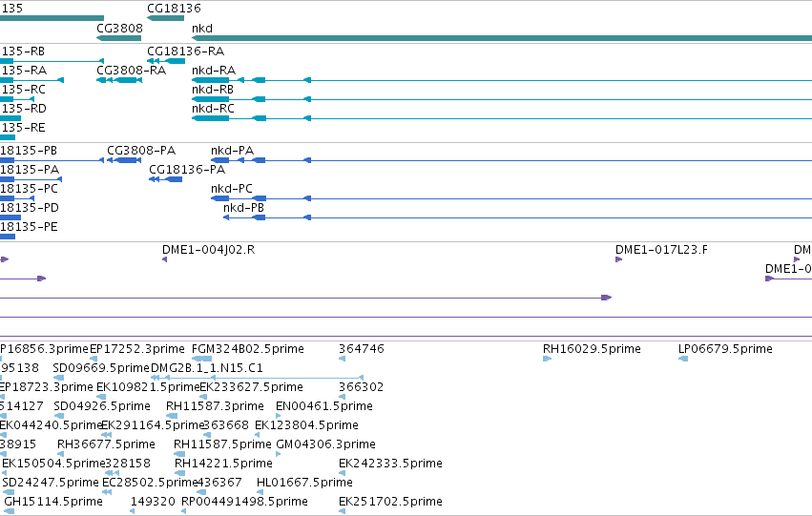The height and width of the screenshot is (516, 812).
Task: Click the nkd-RA first exon block
Action: tap(210, 80)
